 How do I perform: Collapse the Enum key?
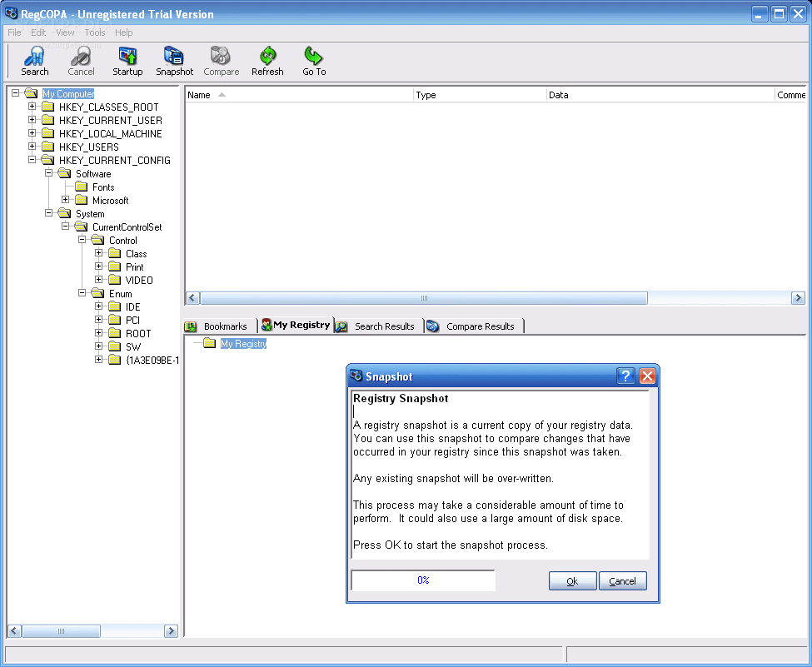click(x=82, y=292)
